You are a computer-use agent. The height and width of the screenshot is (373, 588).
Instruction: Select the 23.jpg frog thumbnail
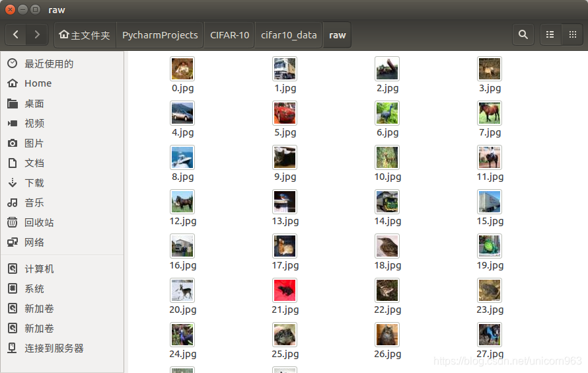pos(490,290)
